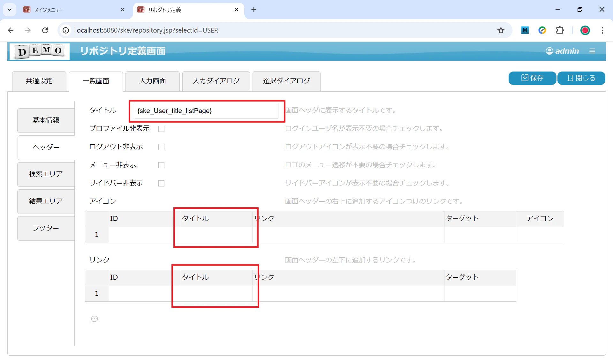Check the ログアウト非表示 checkbox
613x364 pixels.
click(x=162, y=147)
